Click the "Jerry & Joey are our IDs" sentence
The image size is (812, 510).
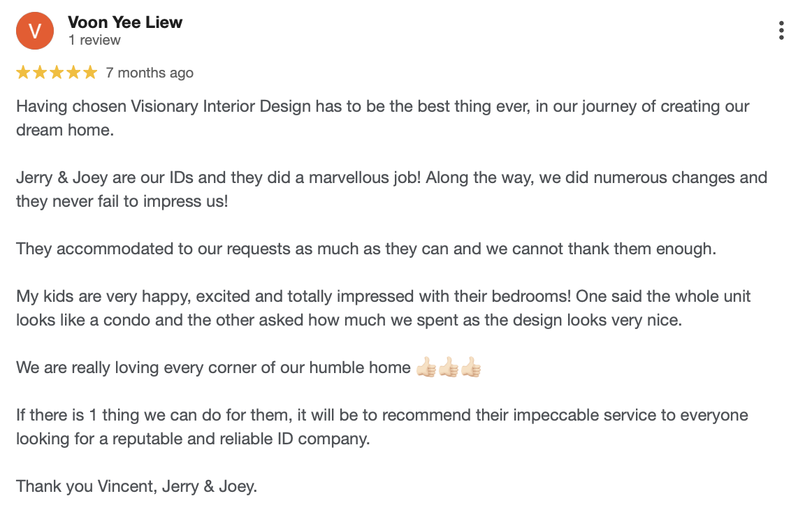391,189
